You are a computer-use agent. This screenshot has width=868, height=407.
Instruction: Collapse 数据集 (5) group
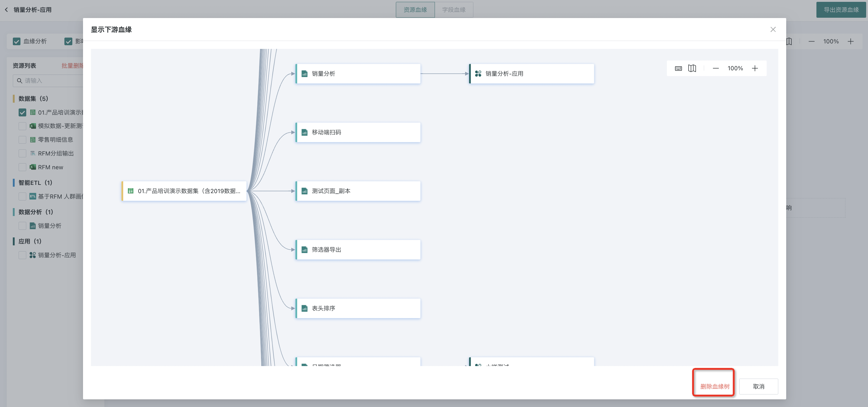click(33, 99)
